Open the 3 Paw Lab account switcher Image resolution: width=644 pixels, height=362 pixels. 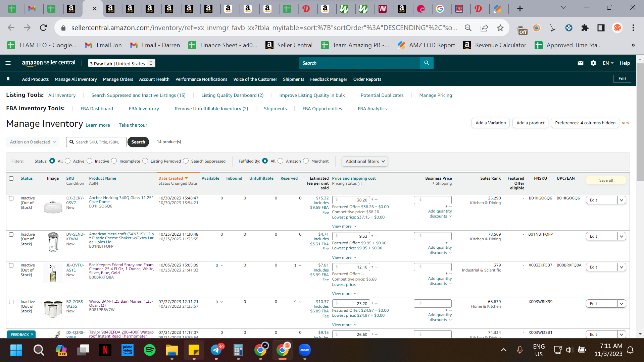[121, 63]
